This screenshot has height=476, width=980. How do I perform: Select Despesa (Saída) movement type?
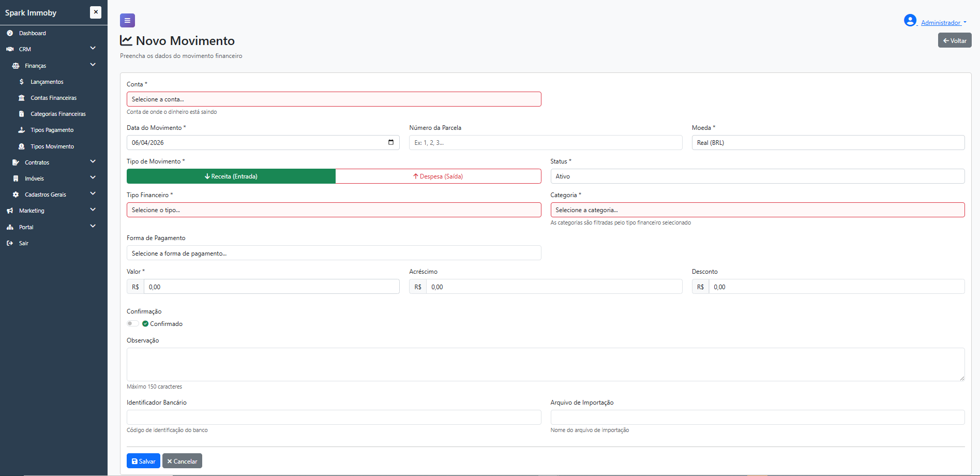[x=438, y=176]
